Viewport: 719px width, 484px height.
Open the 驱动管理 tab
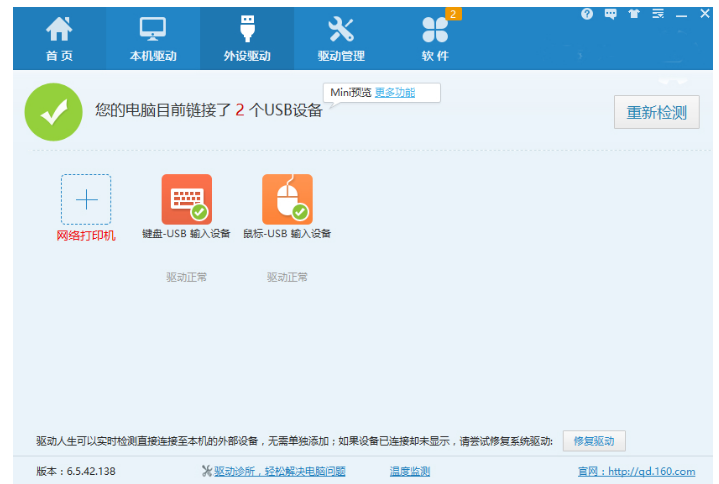(341, 38)
